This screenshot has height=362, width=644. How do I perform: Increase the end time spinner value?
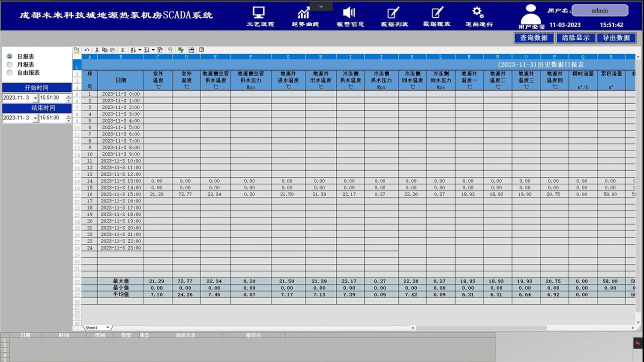tap(68, 116)
